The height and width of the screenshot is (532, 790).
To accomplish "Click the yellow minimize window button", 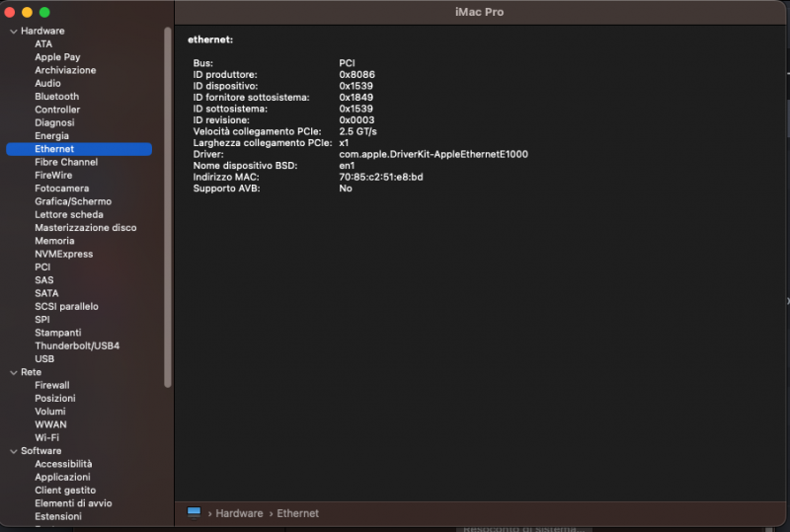I will [28, 12].
